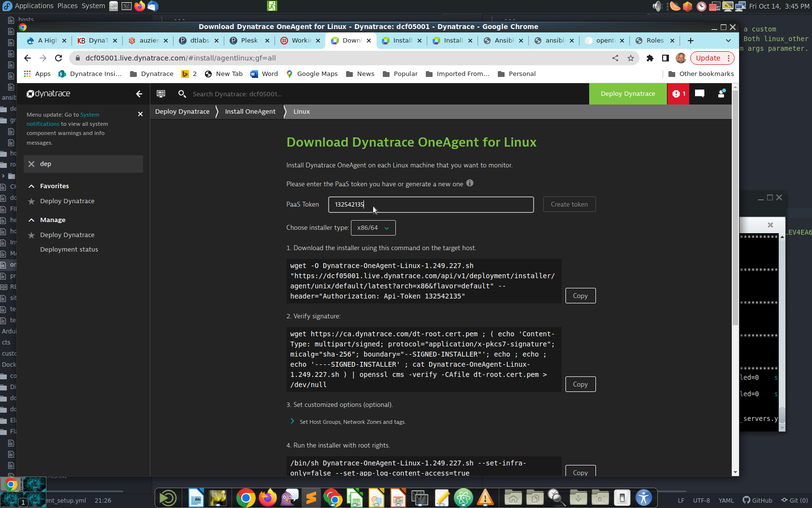Viewport: 812px width, 508px height.
Task: Switch to the A High tab
Action: (46, 41)
